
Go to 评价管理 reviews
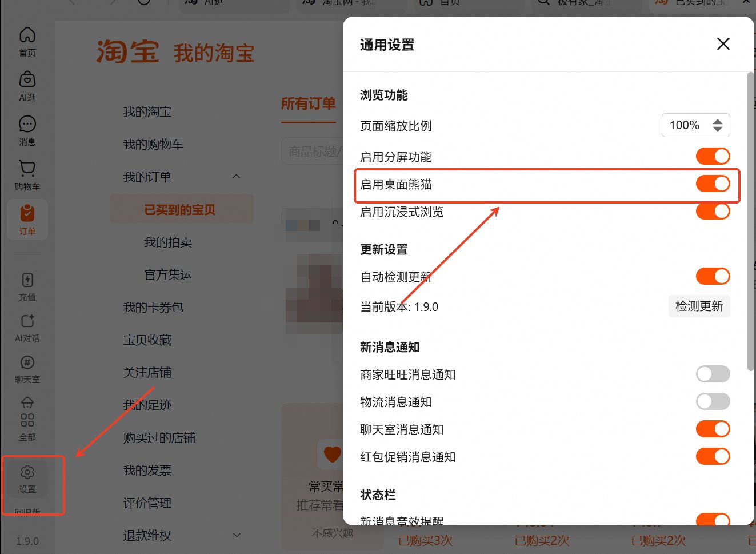point(147,503)
